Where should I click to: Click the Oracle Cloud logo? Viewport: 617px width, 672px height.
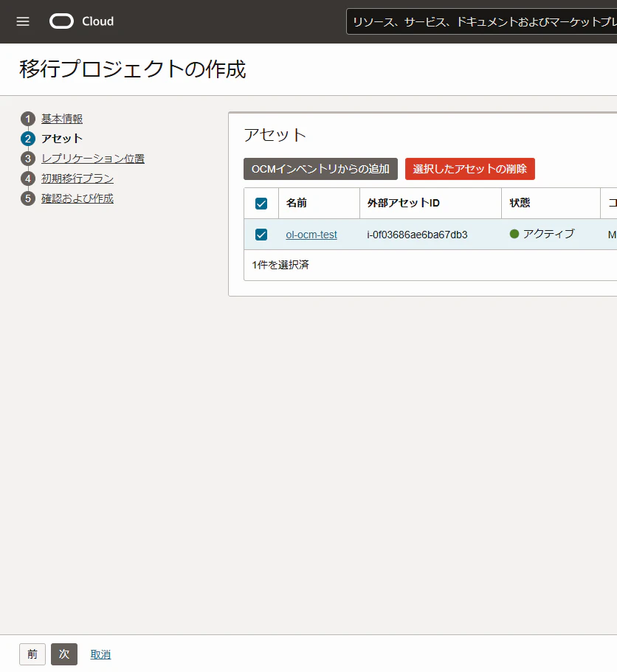[x=81, y=21]
